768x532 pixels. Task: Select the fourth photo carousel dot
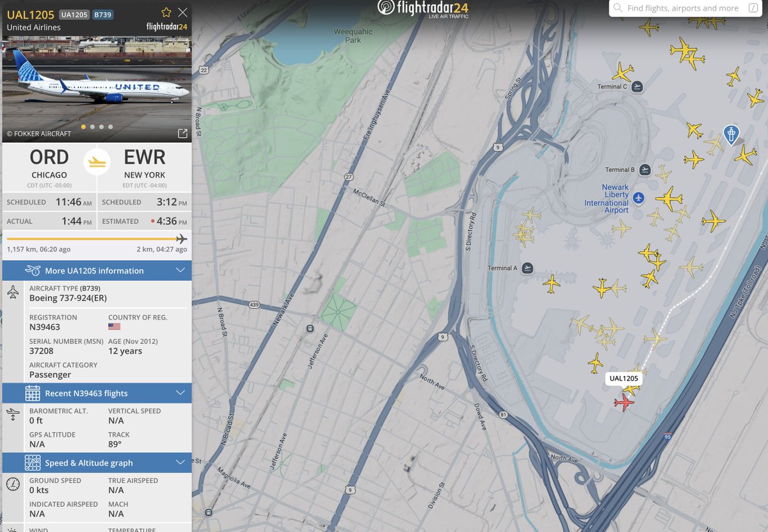111,127
